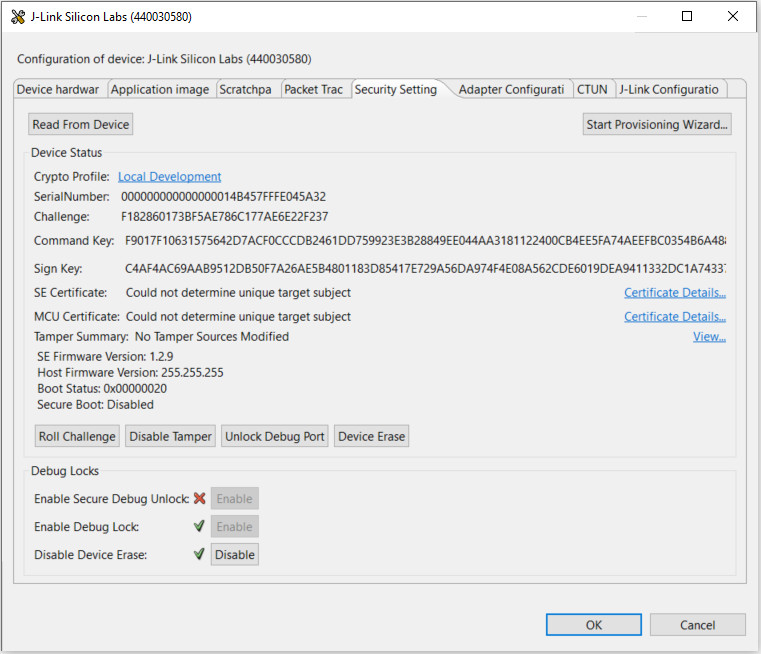Switch to the Device hardware tab
Screen dimensions: 761x654
(58, 89)
